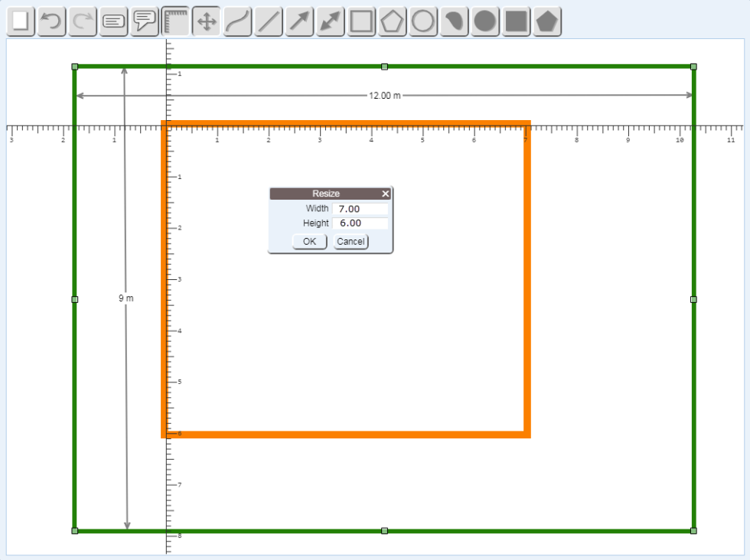
Task: Select the single arrow tool
Action: (299, 21)
